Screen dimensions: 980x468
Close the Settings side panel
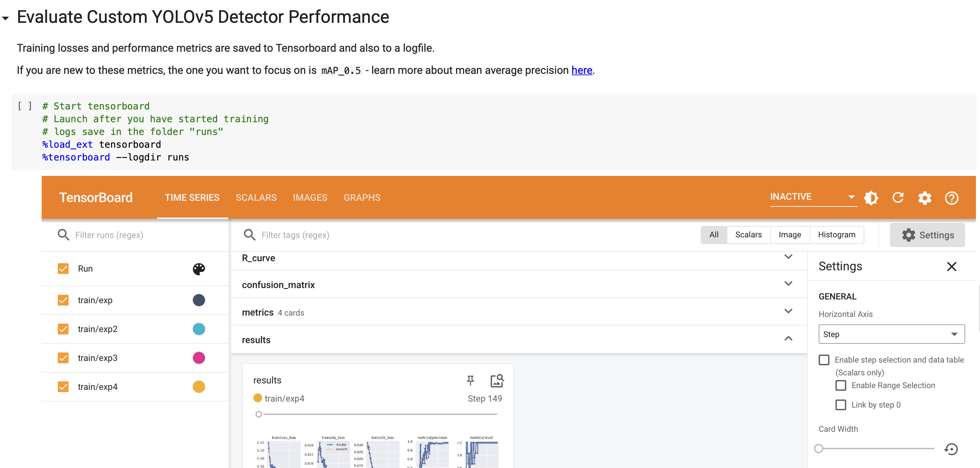tap(951, 267)
